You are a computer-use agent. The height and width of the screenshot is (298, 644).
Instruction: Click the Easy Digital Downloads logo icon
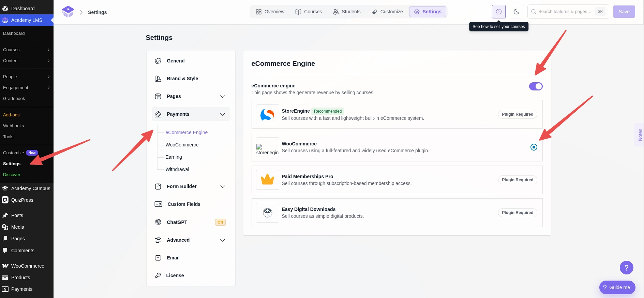click(267, 213)
